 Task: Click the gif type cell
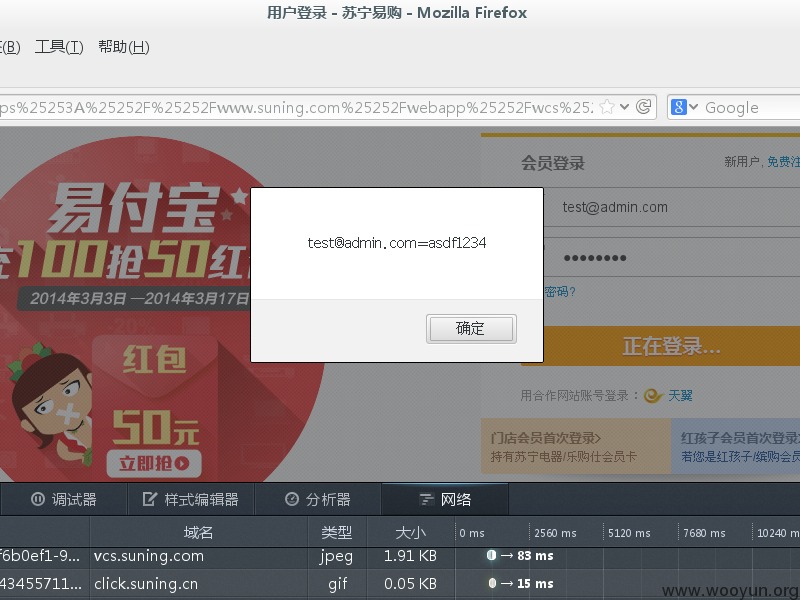coord(337,584)
